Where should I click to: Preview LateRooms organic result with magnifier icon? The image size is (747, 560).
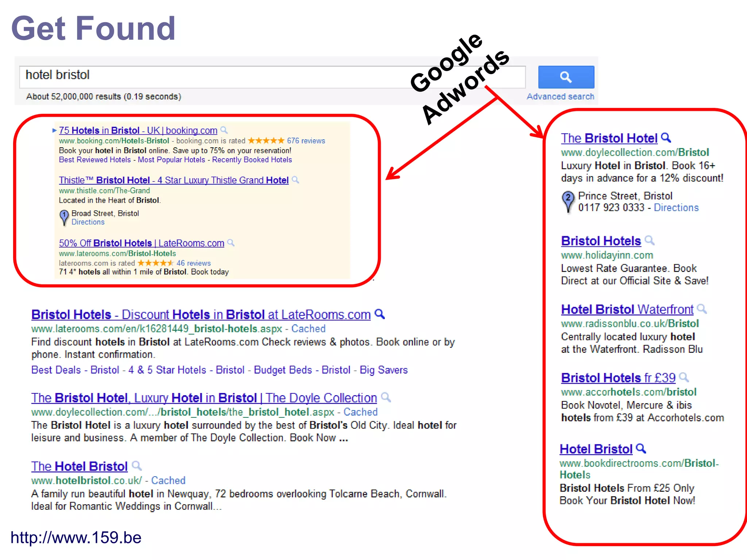tap(380, 314)
